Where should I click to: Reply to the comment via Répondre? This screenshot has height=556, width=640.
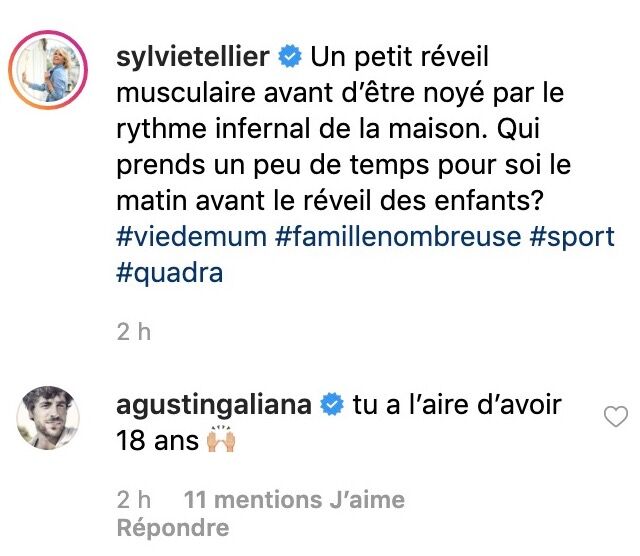coord(173,528)
